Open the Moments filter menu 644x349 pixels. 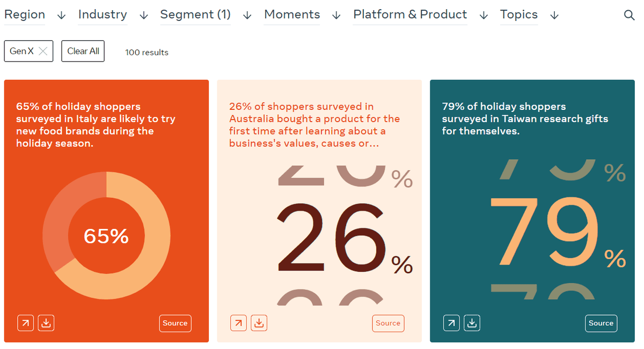click(x=303, y=15)
